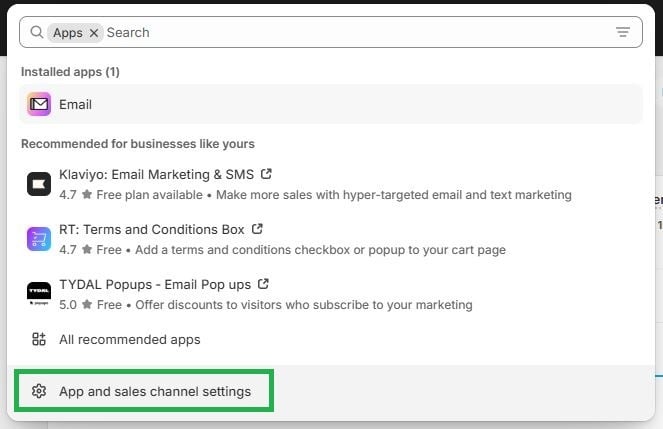The width and height of the screenshot is (663, 429).
Task: Click external link icon beside RT Terms
Action: click(x=257, y=229)
